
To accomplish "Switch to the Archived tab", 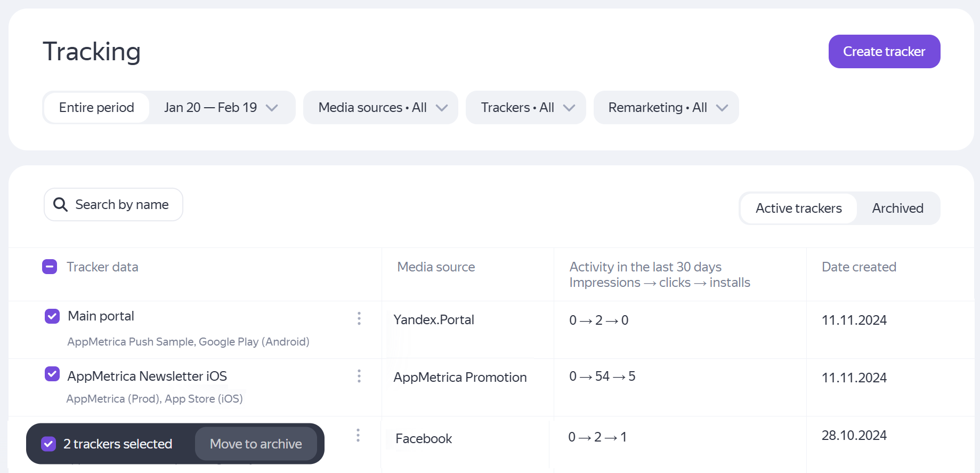I will click(x=897, y=209).
